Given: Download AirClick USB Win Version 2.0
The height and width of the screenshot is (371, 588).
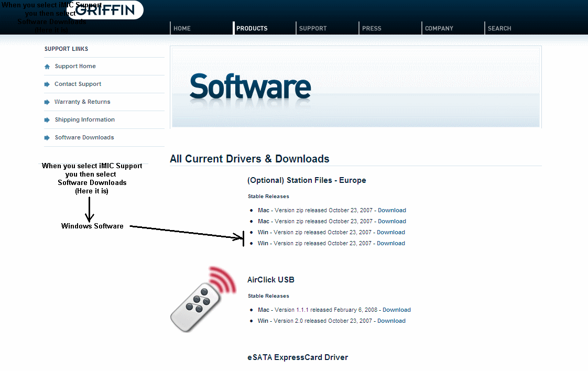Looking at the screenshot, I should [391, 321].
